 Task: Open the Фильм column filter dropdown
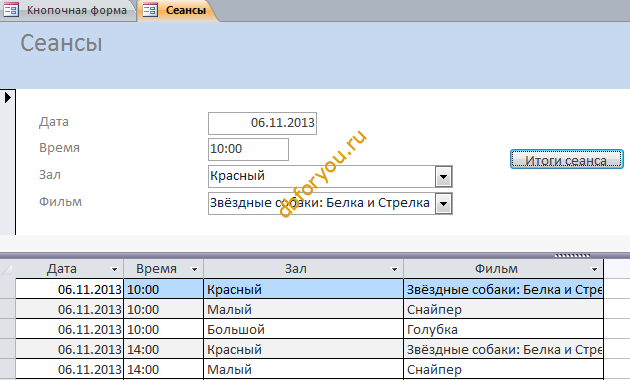[594, 270]
